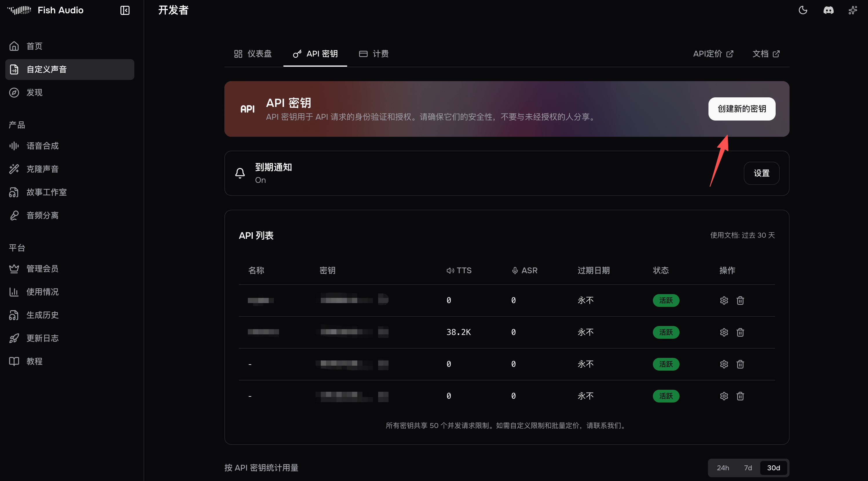Open 教程 in sidebar
868x481 pixels.
pyautogui.click(x=70, y=361)
